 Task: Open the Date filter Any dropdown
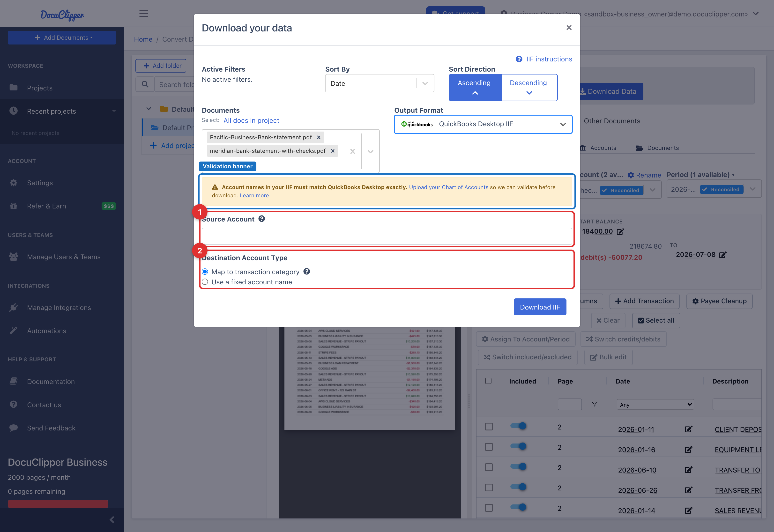coord(655,404)
